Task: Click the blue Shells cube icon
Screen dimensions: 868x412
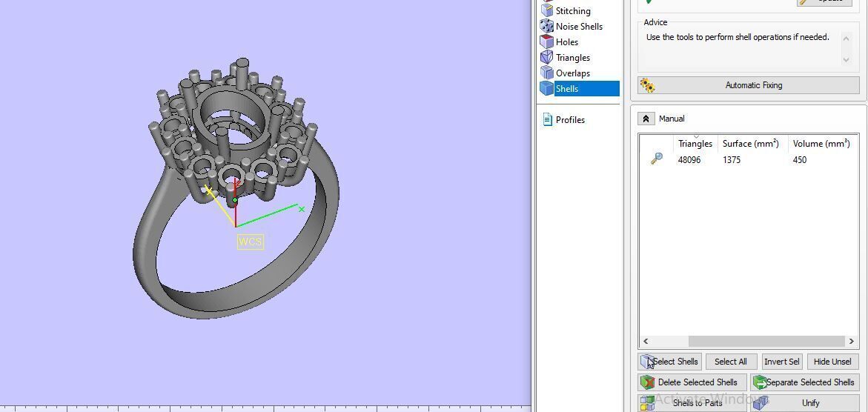Action: coord(546,88)
